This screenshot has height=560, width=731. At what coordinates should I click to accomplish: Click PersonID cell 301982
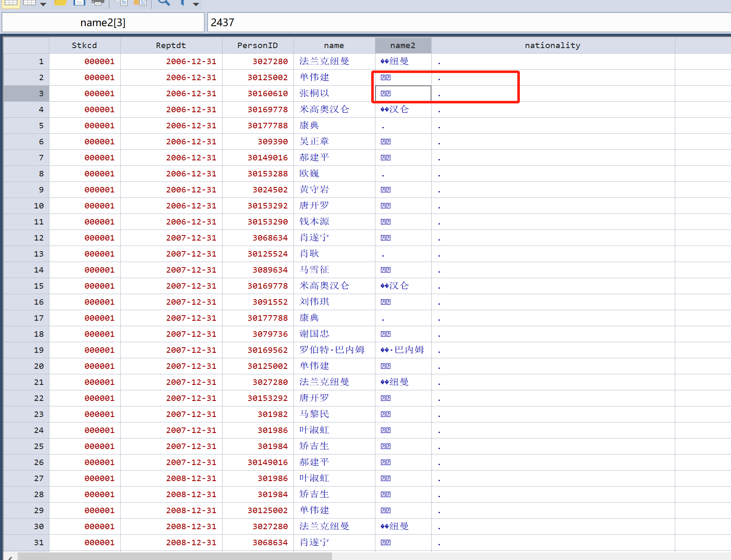[x=258, y=414]
